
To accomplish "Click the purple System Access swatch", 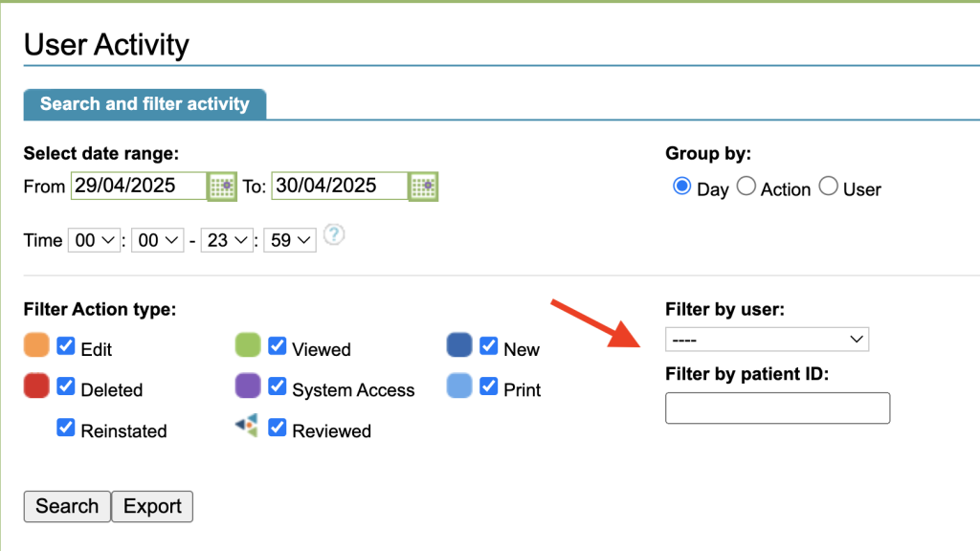I will (x=248, y=386).
